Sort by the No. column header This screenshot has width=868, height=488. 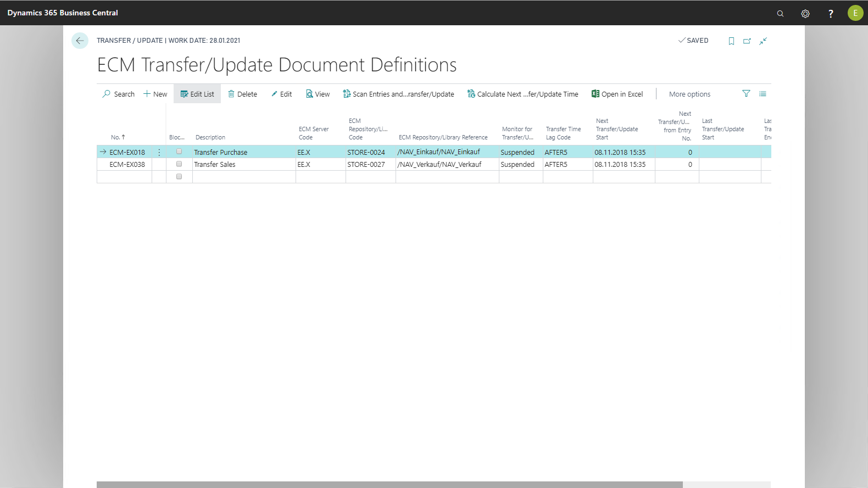coord(118,137)
